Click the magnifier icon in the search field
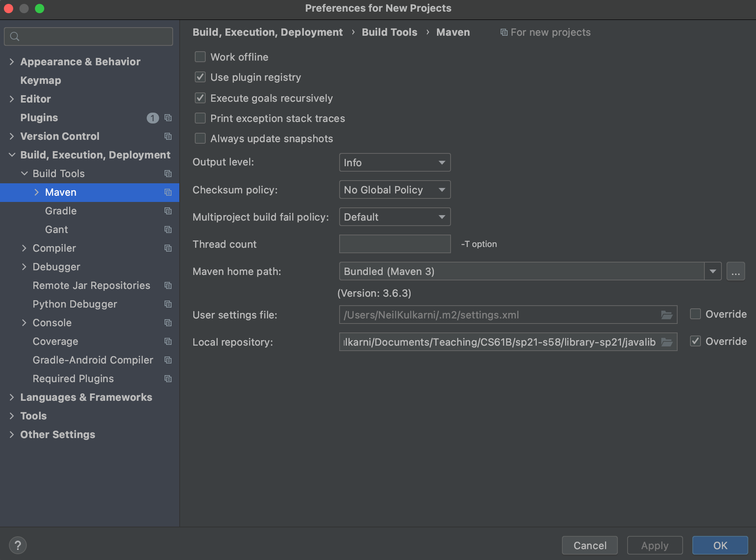This screenshot has height=560, width=756. (x=15, y=36)
